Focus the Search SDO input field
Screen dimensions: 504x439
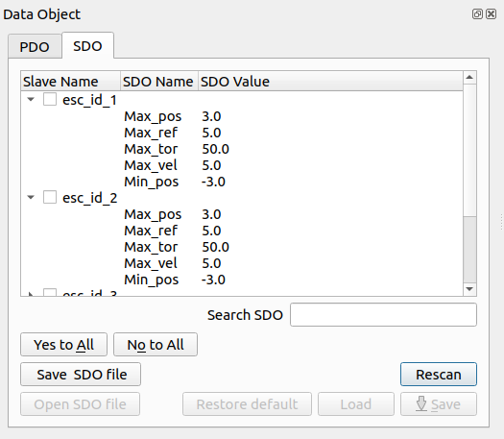coord(383,314)
